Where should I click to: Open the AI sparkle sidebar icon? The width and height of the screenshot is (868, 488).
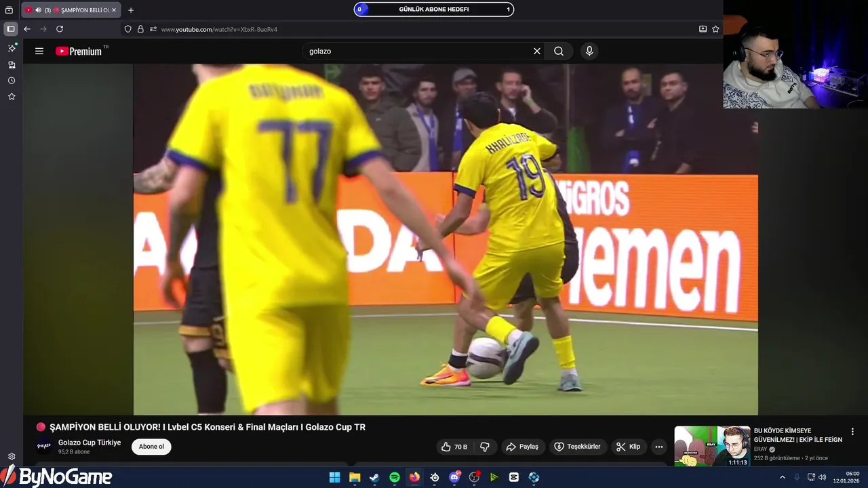tap(12, 48)
